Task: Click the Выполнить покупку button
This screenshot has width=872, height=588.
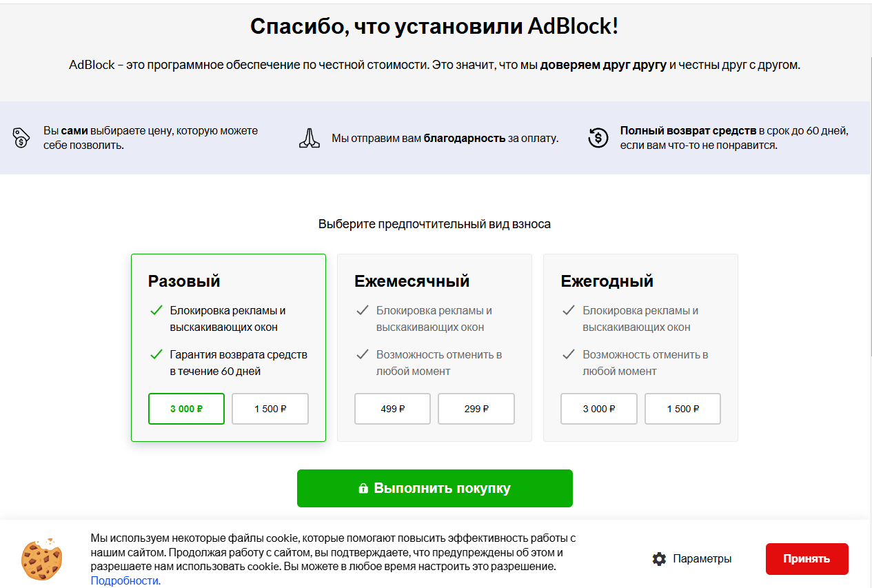Action: [435, 489]
